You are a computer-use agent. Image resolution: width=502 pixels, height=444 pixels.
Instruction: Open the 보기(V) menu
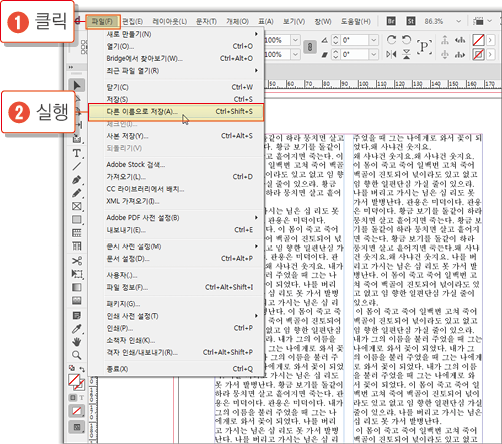[x=294, y=21]
